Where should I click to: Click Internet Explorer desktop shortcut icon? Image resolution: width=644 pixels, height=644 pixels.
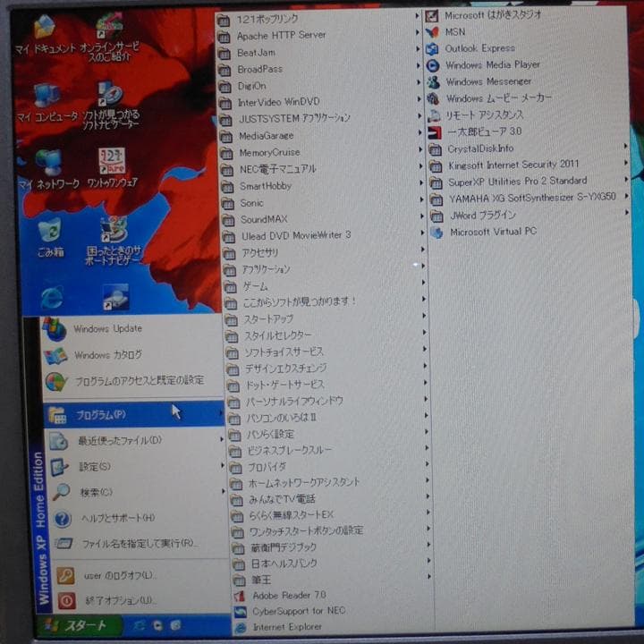click(52, 297)
